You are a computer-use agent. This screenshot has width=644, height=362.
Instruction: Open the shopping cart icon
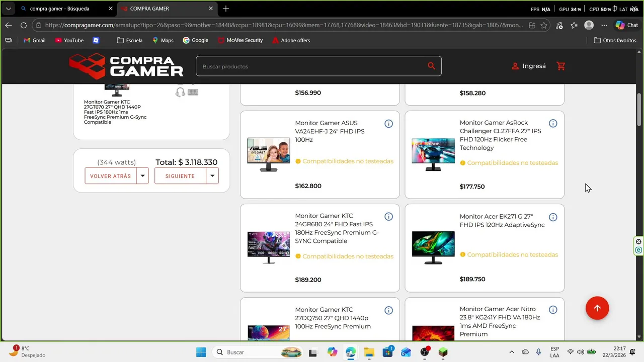561,66
